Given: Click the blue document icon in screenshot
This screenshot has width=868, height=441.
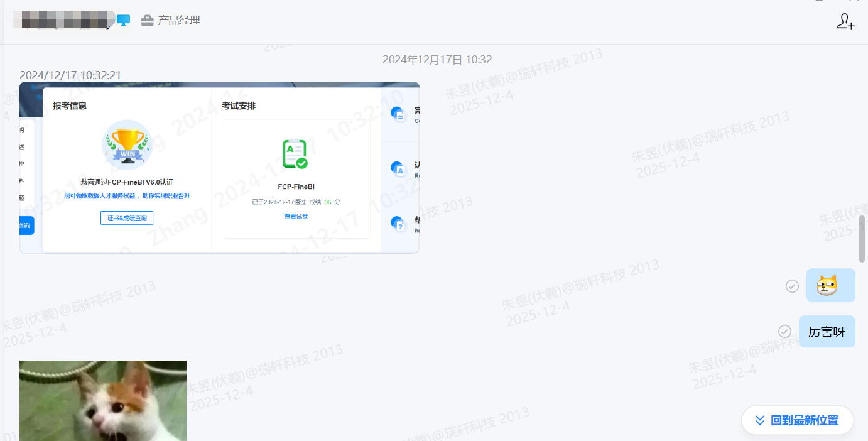Looking at the screenshot, I should point(398,114).
